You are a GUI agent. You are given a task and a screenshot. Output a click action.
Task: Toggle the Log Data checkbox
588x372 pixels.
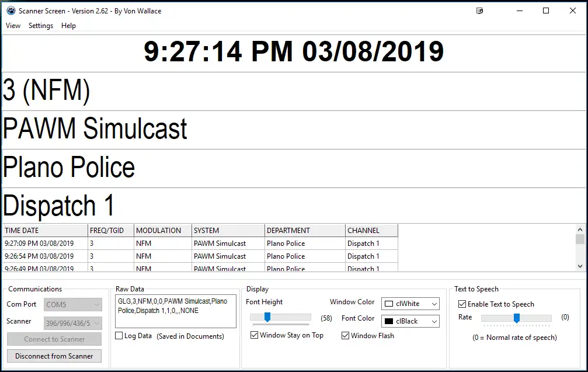(x=119, y=336)
